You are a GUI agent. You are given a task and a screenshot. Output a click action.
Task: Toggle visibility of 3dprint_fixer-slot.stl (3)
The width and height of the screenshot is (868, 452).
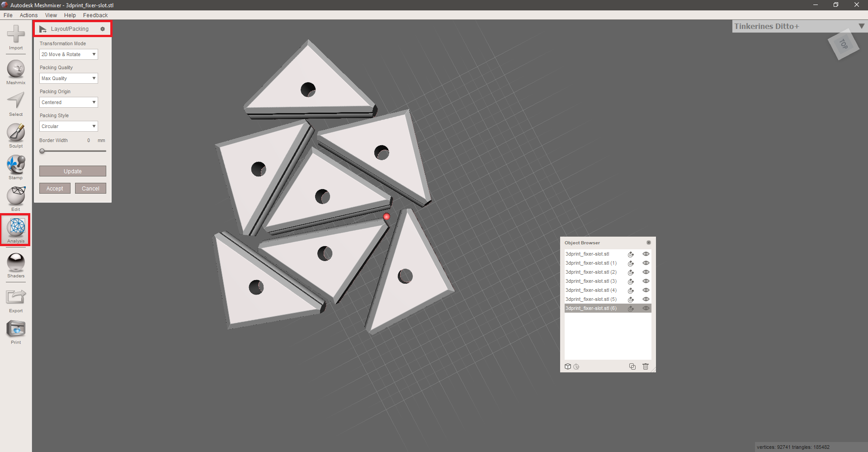(646, 281)
